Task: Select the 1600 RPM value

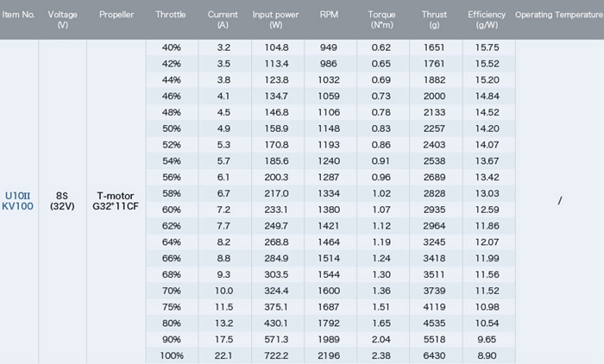Action: point(329,291)
